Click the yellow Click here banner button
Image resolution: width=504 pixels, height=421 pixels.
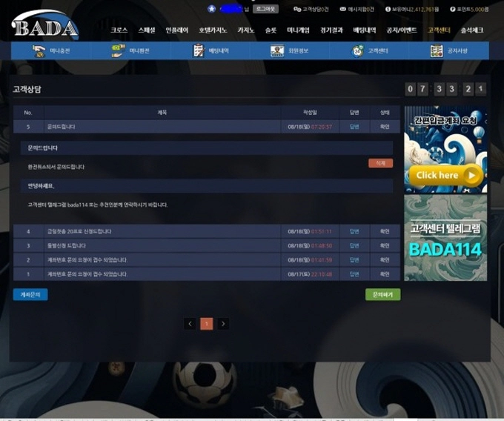click(446, 176)
